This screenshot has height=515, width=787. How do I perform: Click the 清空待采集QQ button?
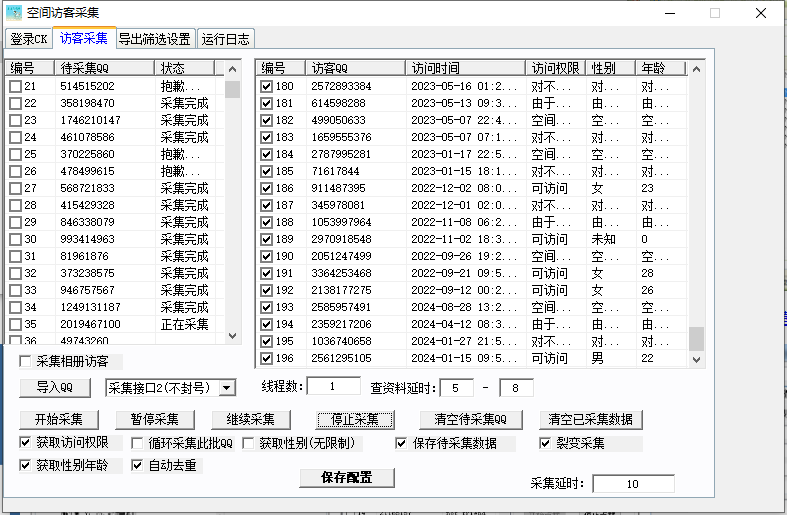[471, 420]
